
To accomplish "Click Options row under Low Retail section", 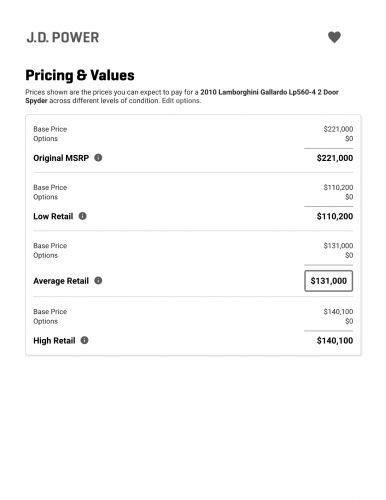I will point(193,197).
